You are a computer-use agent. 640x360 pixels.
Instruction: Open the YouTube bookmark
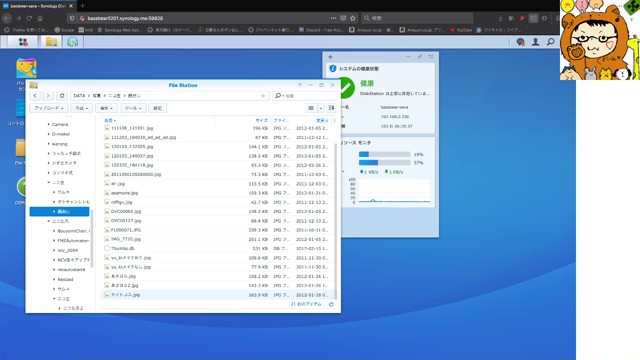pyautogui.click(x=461, y=30)
